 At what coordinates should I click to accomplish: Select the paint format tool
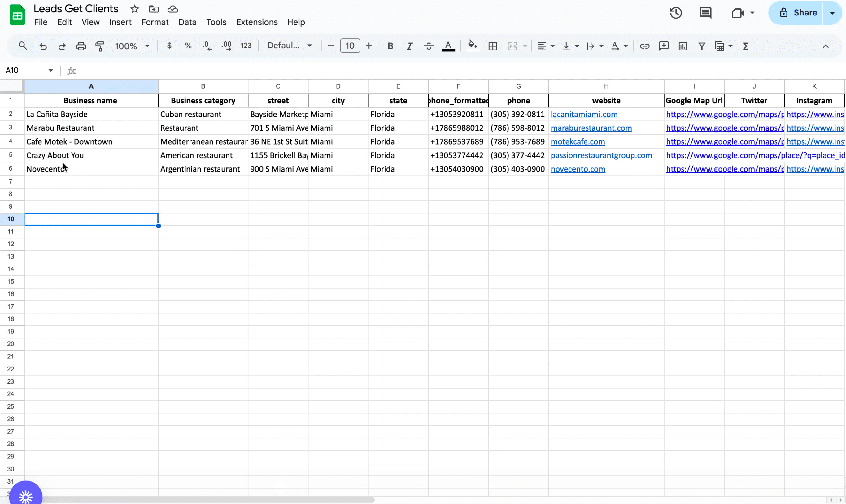[x=99, y=46]
